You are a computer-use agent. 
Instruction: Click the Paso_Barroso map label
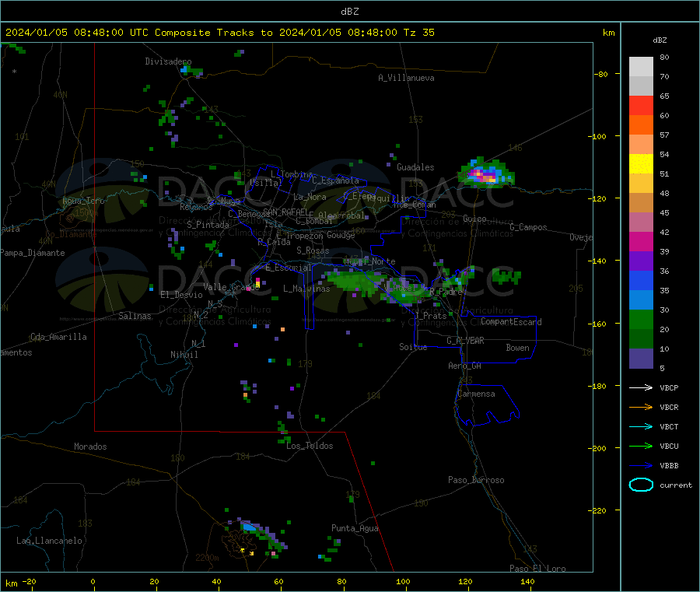[x=476, y=480]
